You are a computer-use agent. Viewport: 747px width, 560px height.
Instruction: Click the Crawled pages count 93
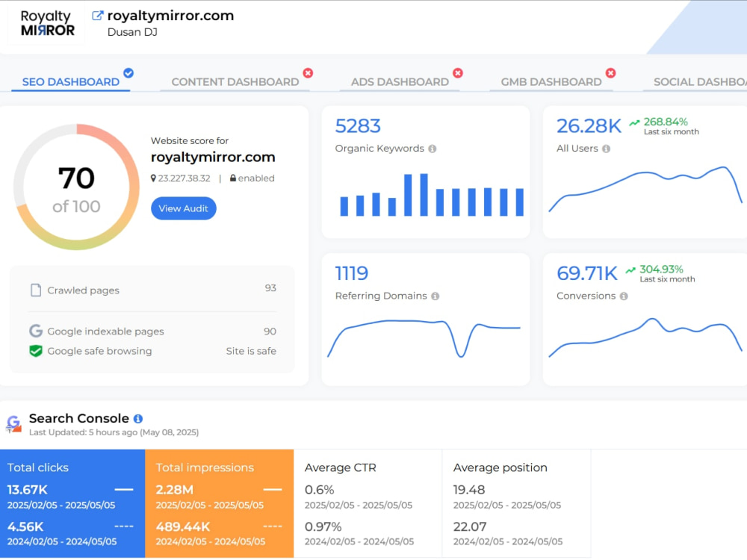click(270, 288)
